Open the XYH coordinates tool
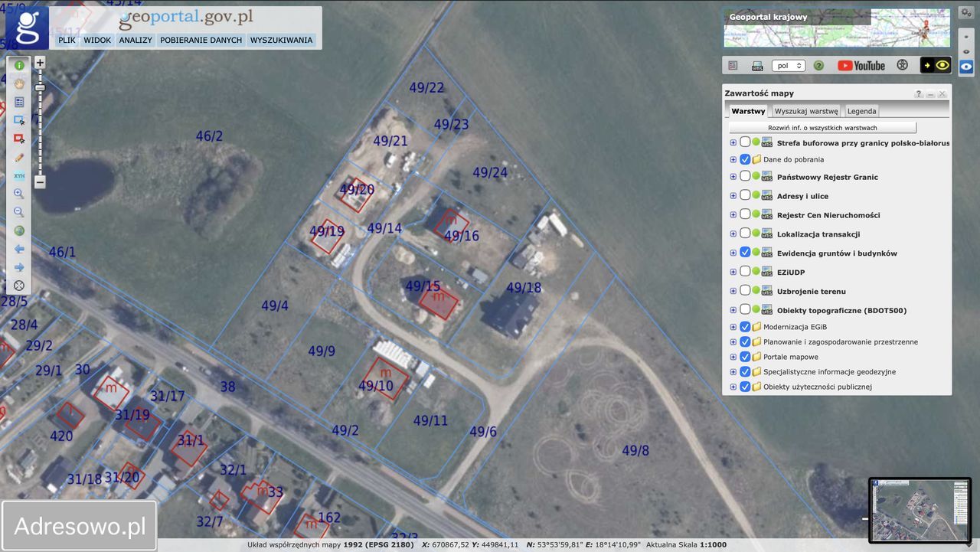 click(19, 175)
